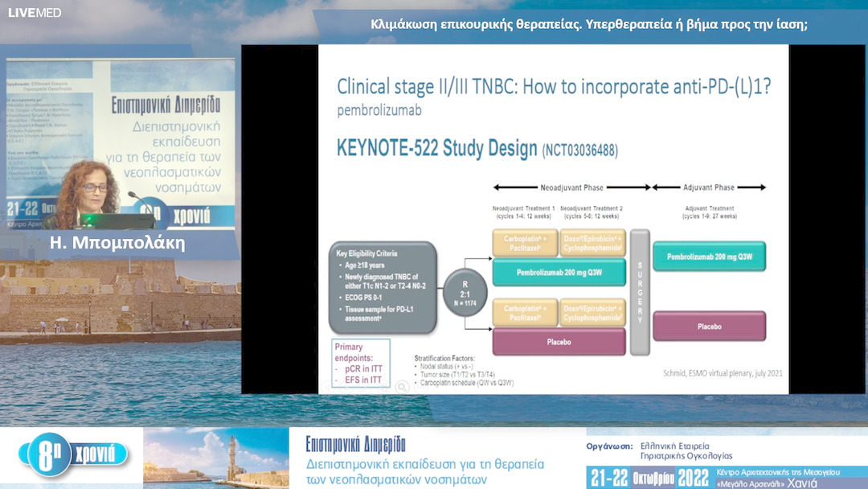Click the lighthouse photo in the bottom banner
Screen dimensions: 868x489
[215, 458]
